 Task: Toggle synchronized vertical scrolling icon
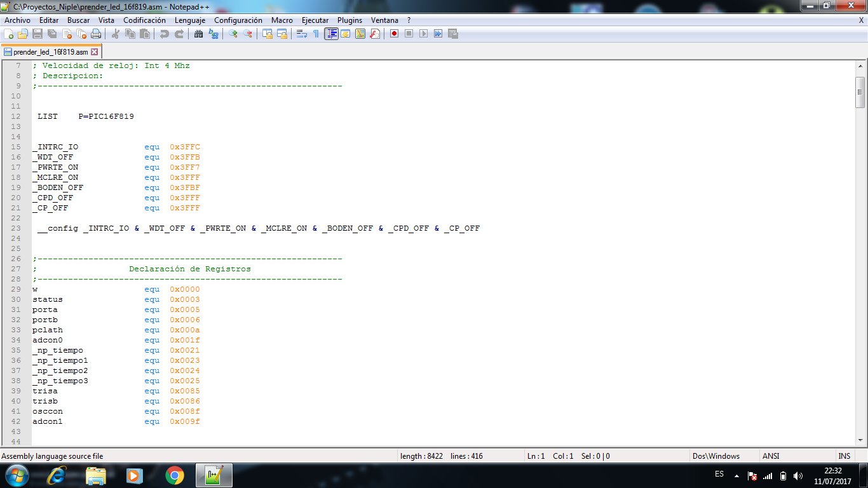point(268,34)
